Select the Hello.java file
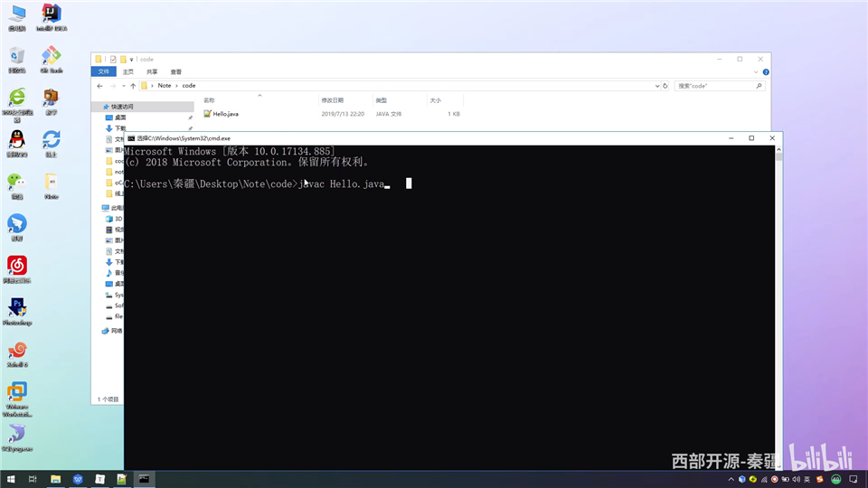Viewport: 868px width, 488px height. 225,114
